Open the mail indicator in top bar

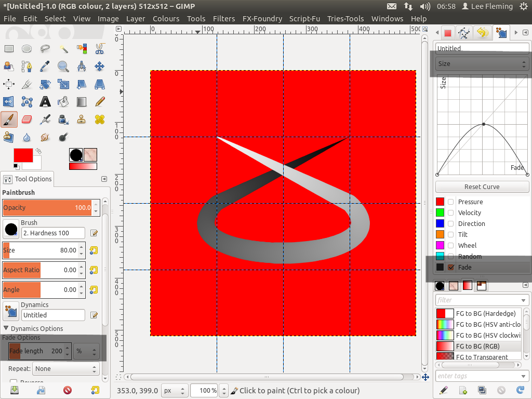(x=392, y=6)
